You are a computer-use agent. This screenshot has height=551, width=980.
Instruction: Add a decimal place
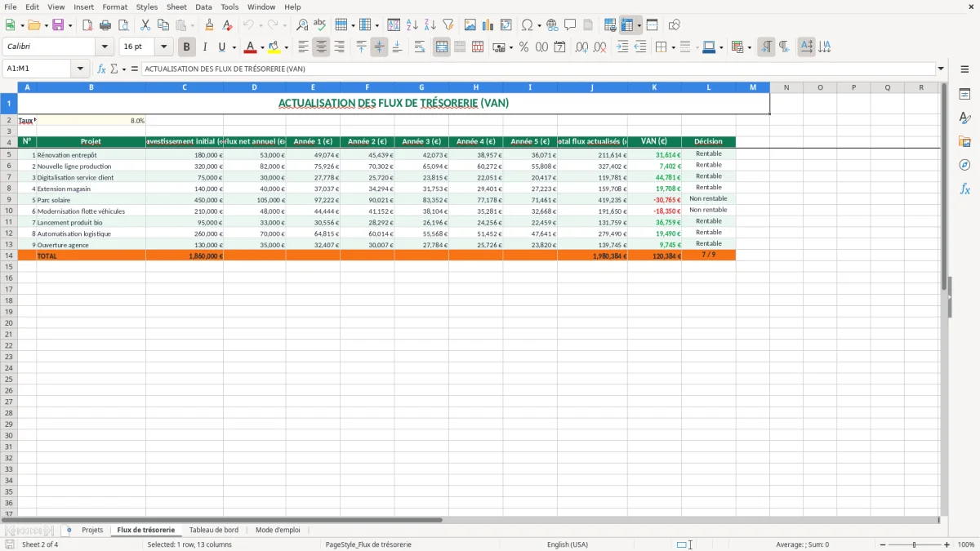[581, 47]
